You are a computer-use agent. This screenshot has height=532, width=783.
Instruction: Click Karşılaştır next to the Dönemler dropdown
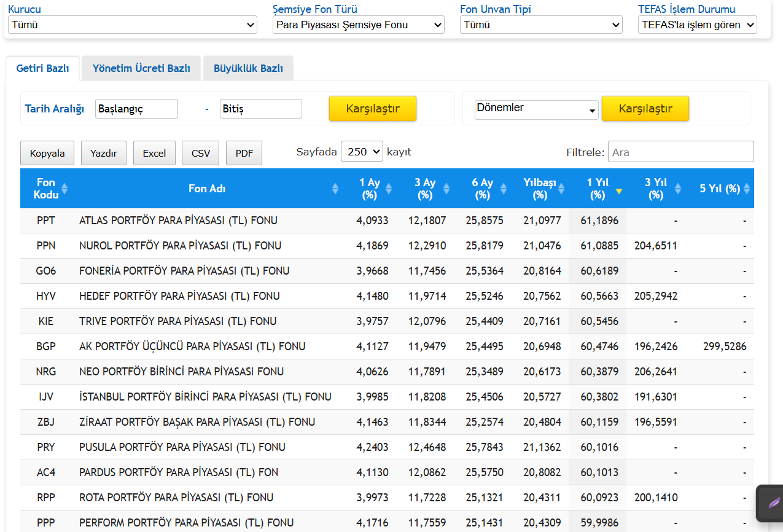pos(645,109)
